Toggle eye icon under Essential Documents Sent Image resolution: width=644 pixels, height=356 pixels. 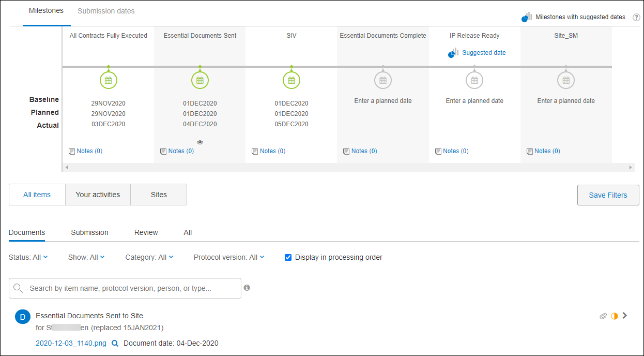200,142
